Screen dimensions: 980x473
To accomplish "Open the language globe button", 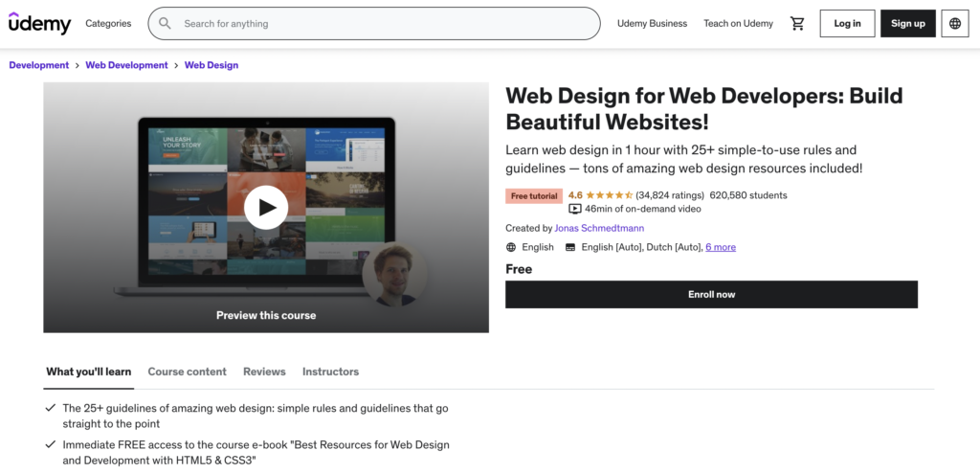I will (955, 23).
